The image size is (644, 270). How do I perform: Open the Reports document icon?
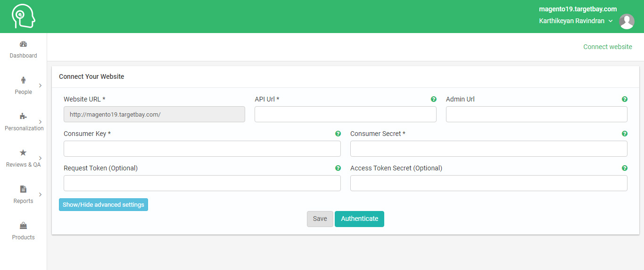[x=23, y=189]
